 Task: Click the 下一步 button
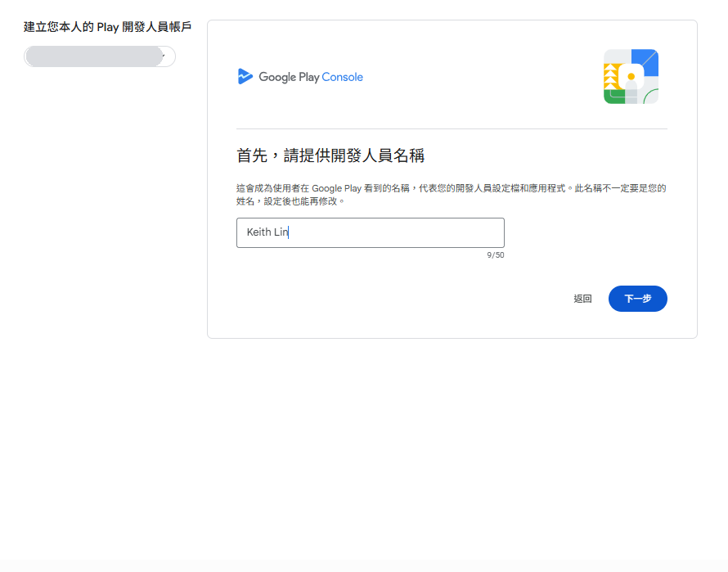637,299
